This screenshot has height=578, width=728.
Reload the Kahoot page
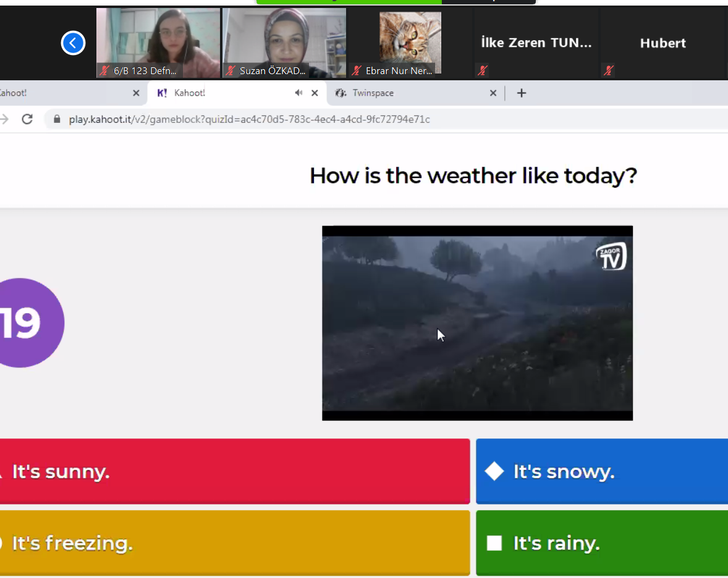pyautogui.click(x=27, y=119)
